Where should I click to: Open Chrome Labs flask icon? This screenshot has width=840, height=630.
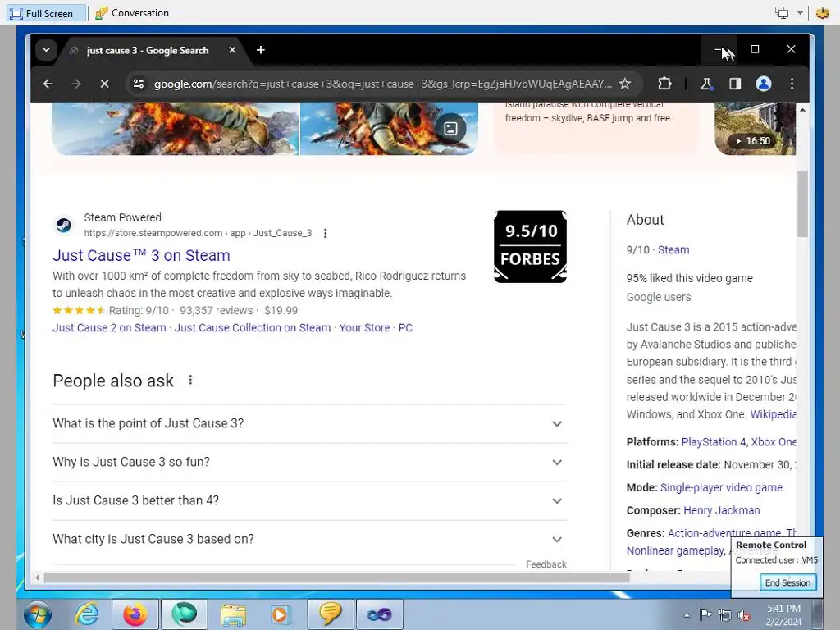click(706, 84)
